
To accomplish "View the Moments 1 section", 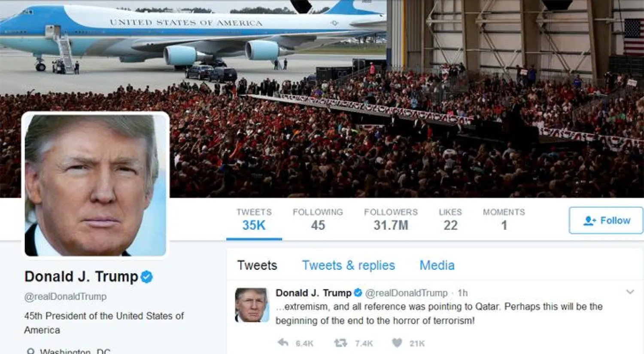I will pos(504,220).
